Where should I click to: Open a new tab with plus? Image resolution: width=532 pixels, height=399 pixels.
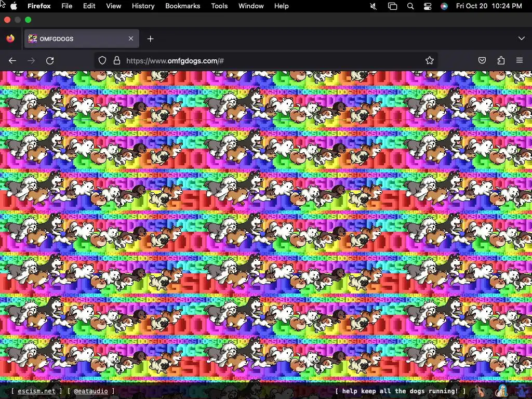coord(150,39)
